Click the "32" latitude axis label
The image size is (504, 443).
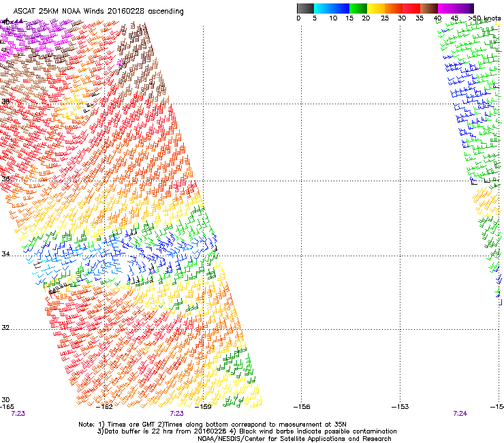point(5,328)
